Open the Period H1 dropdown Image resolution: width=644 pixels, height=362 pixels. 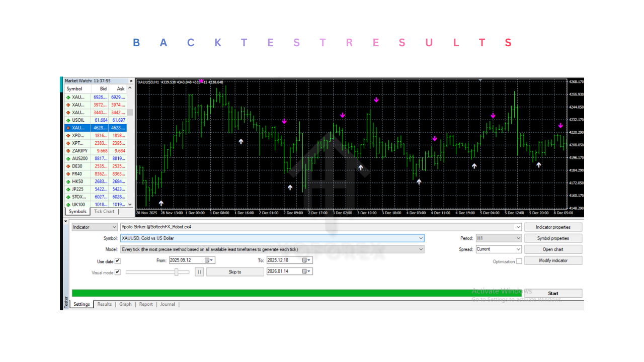[518, 238]
